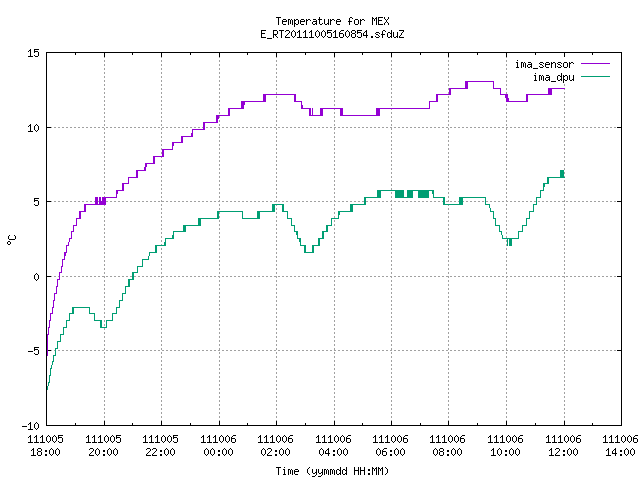
Task: Click the °C y-axis unit label
Action: pos(11,240)
